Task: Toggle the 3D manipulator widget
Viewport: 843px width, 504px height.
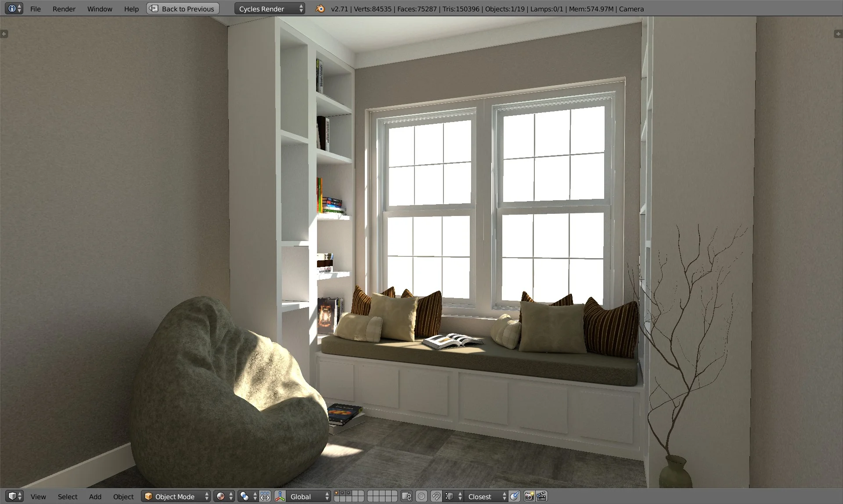Action: (x=280, y=497)
